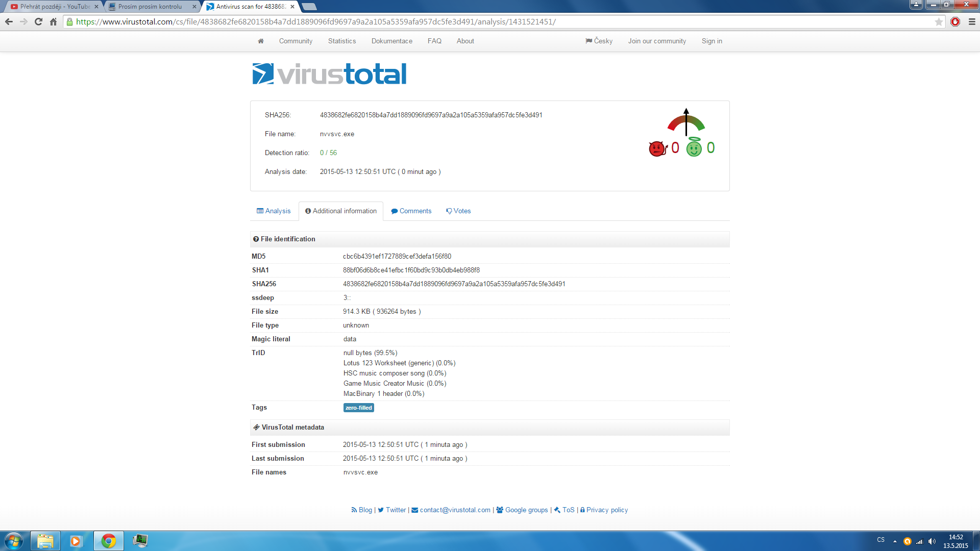Click the Twitter footer link
This screenshot has height=551, width=980.
pos(392,510)
